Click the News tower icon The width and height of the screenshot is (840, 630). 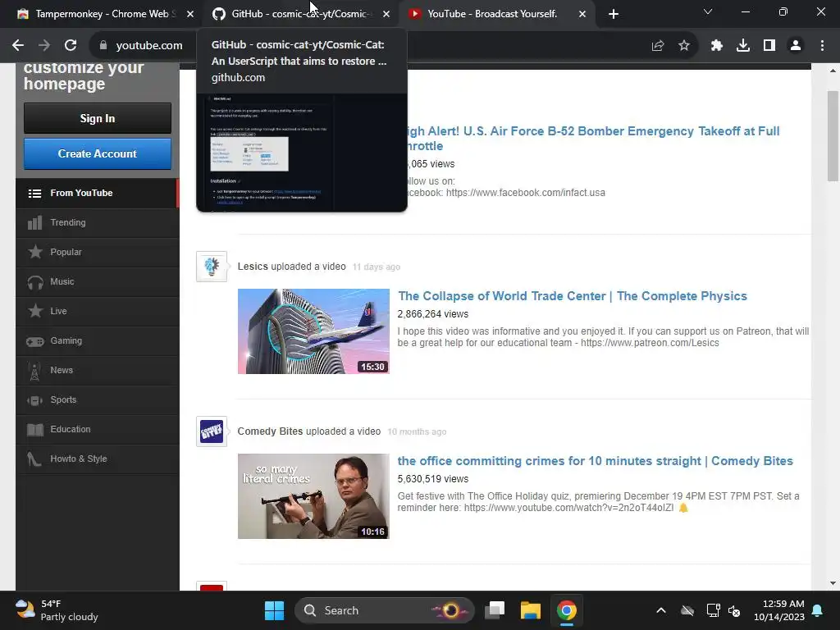pyautogui.click(x=34, y=371)
